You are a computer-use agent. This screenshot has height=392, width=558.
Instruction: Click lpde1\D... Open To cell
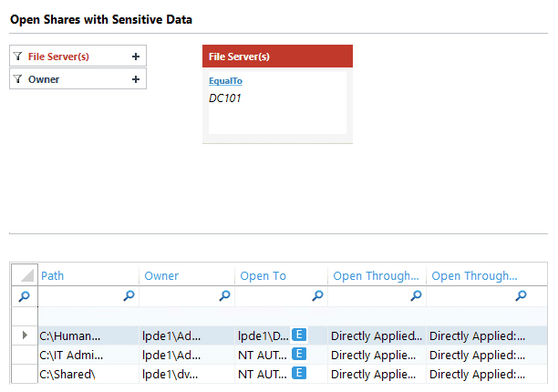(x=263, y=335)
